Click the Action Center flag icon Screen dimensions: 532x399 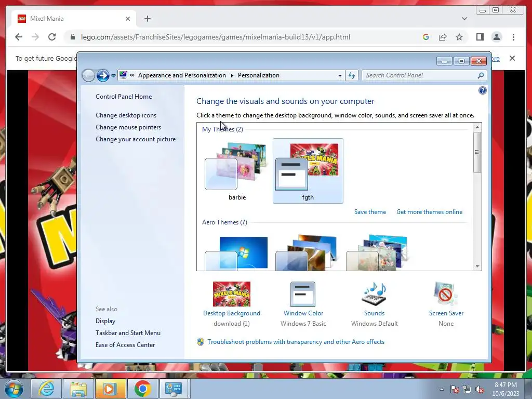tap(454, 389)
